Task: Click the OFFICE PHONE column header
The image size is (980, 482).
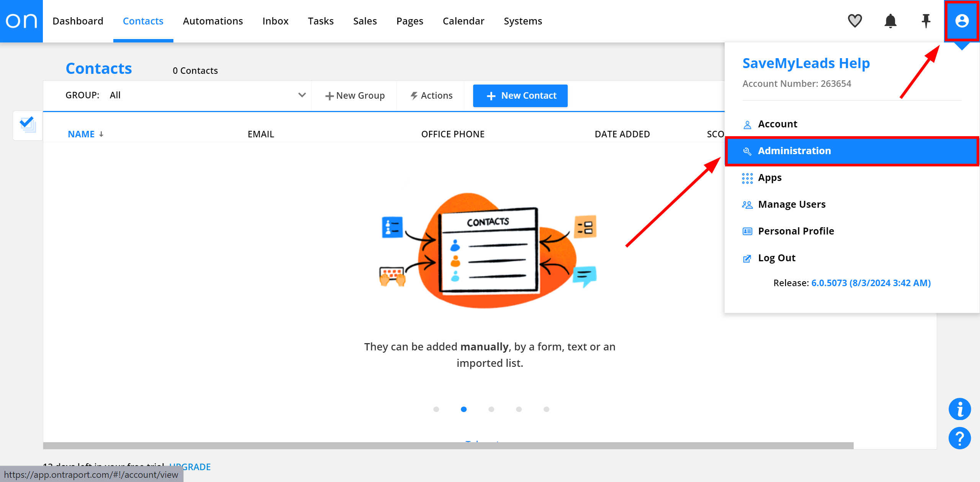Action: pyautogui.click(x=453, y=134)
